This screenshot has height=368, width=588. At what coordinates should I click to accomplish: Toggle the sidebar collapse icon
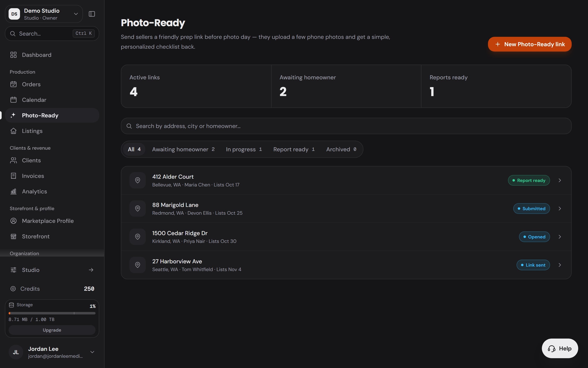pyautogui.click(x=92, y=14)
